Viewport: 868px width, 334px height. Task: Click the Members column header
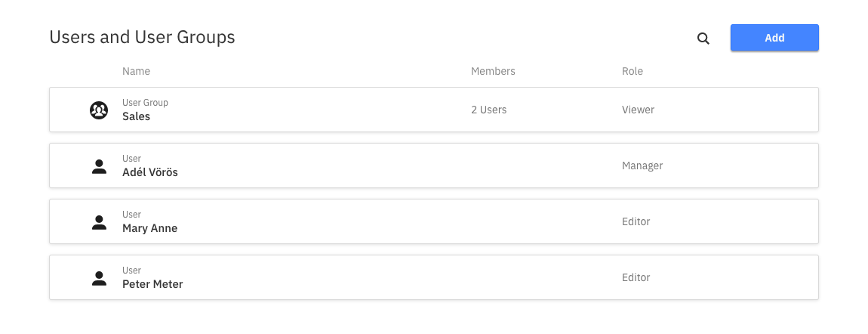click(493, 71)
